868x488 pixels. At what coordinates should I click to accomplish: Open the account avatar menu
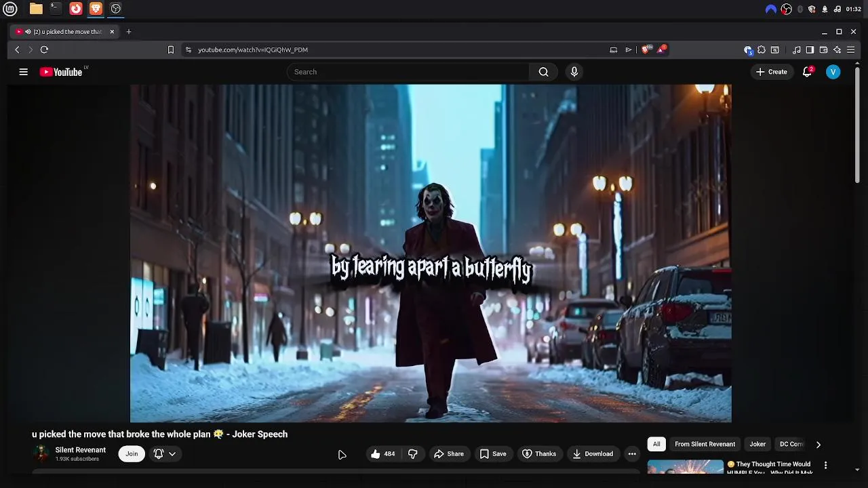[x=833, y=72]
